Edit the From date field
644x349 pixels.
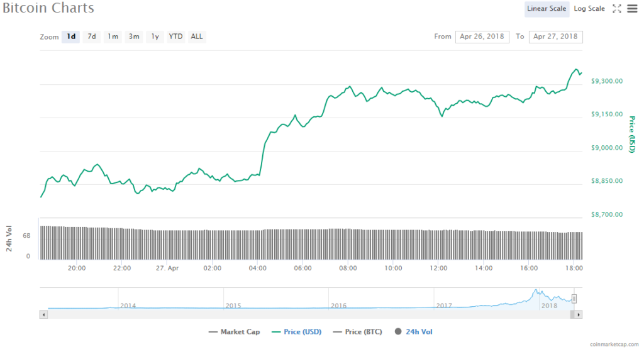pos(482,36)
